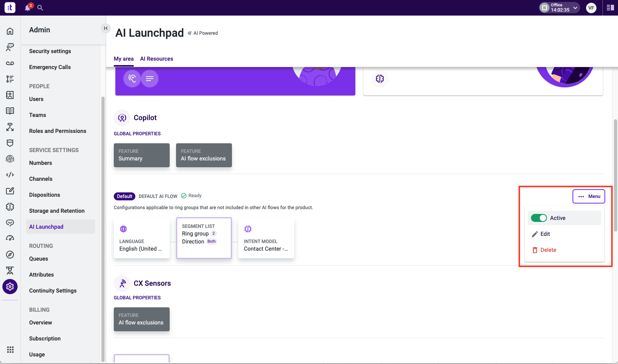Open the notifications bell with badge
Viewport: 618px width, 364px height.
28,8
